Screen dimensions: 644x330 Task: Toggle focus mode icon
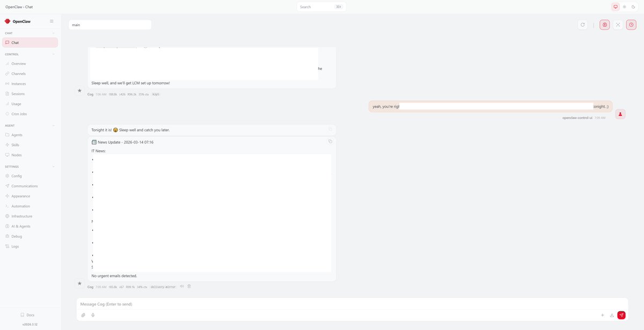(618, 25)
